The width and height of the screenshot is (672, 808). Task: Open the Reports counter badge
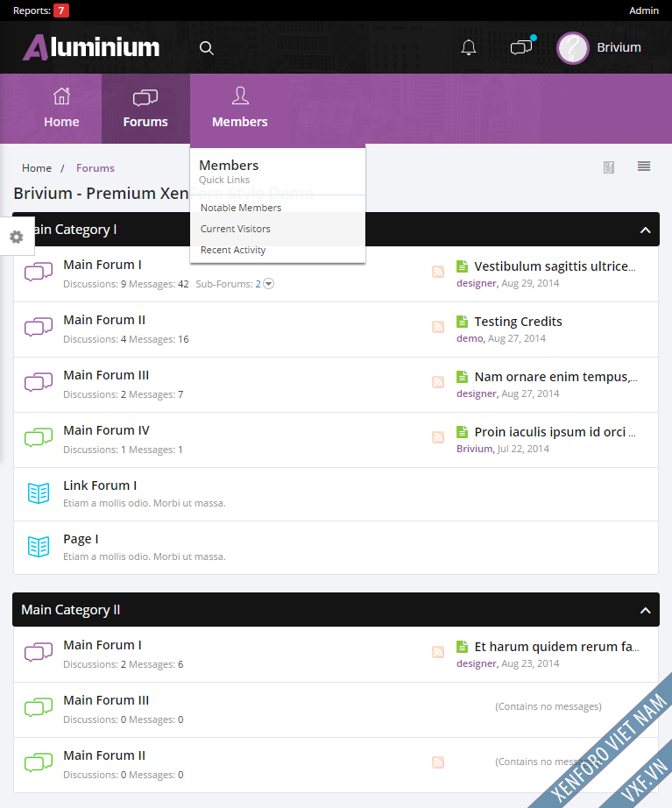click(61, 11)
